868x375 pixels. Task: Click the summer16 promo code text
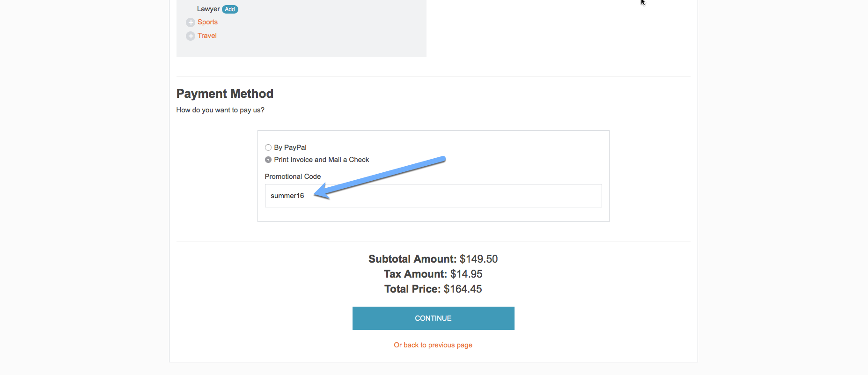(287, 196)
